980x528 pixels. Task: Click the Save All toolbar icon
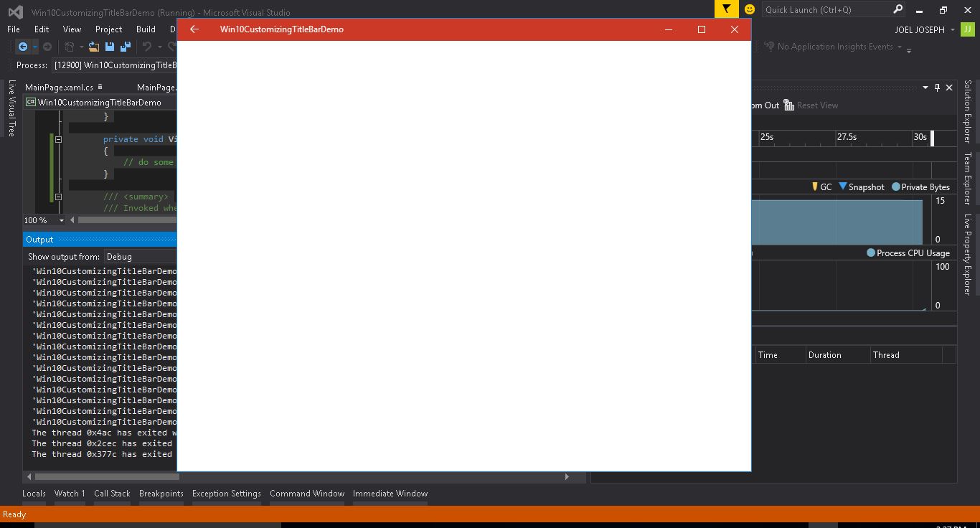point(126,47)
